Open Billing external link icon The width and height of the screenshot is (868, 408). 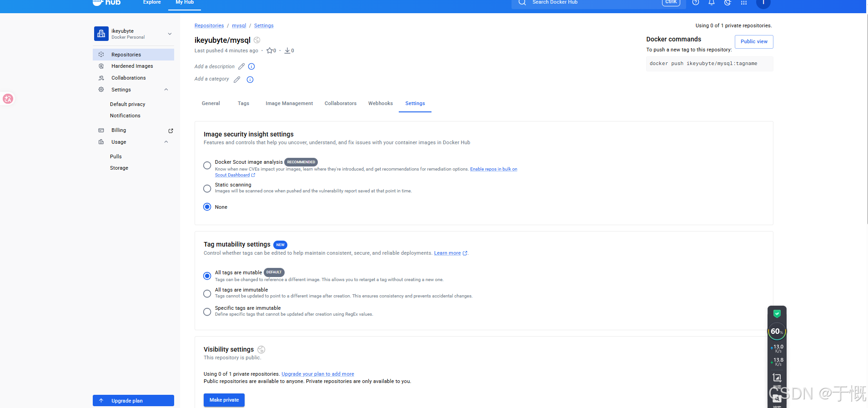pos(171,131)
